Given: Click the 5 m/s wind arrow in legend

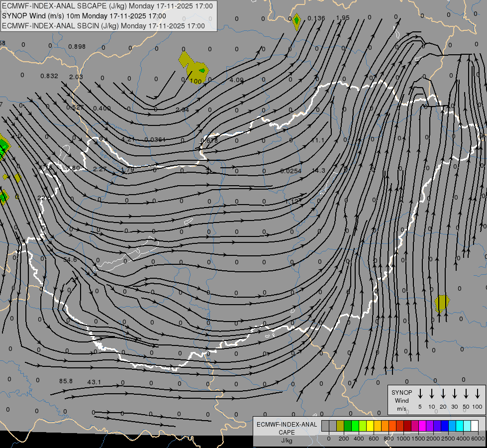Looking at the screenshot, I should 420,394.
